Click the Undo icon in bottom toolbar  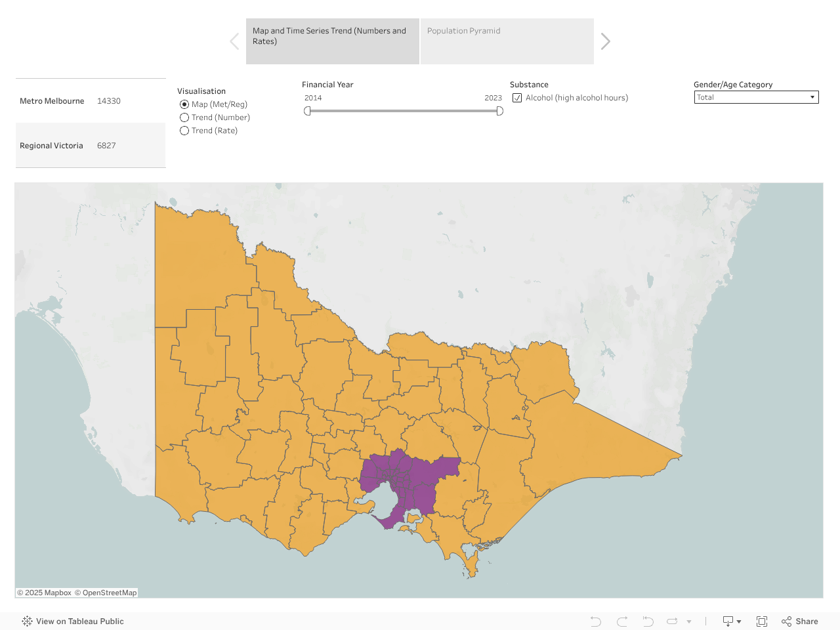[596, 621]
